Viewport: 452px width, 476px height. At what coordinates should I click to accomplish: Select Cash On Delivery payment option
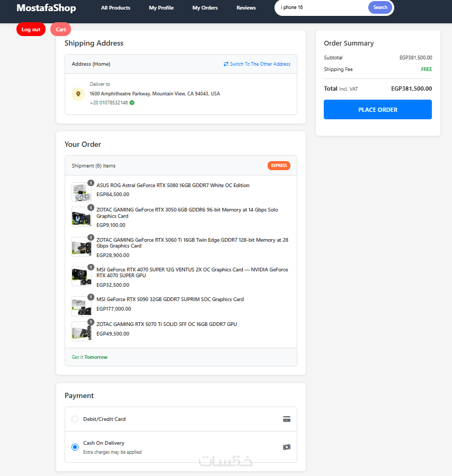[x=75, y=447]
